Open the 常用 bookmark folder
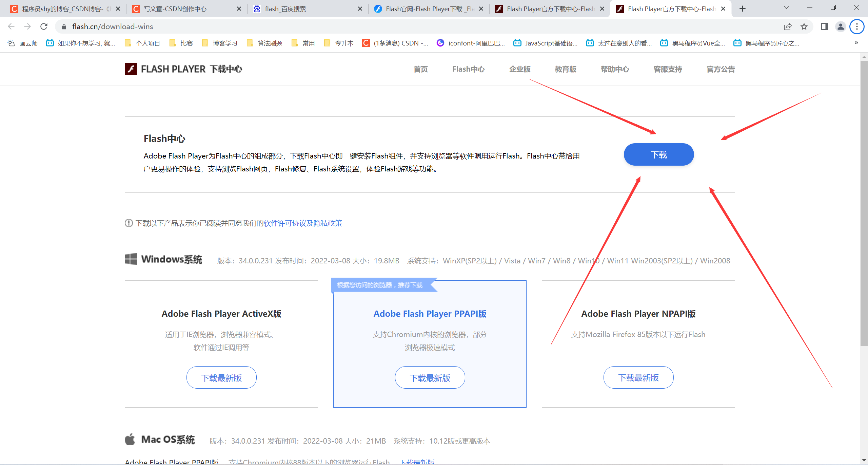Viewport: 868px width, 465px height. click(x=303, y=43)
